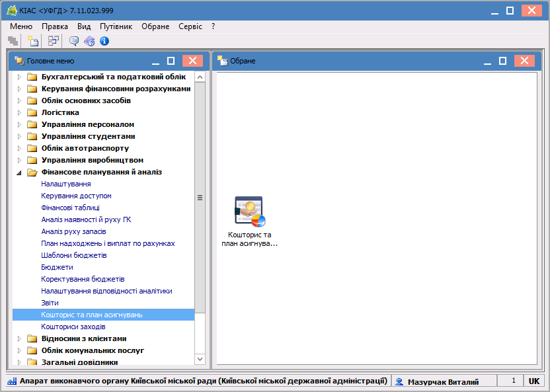Click the blue information icon
This screenshot has width=550, height=392.
click(104, 41)
